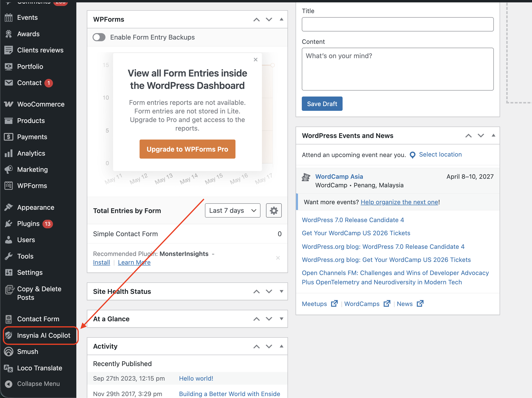Move WPForms widget down
The width and height of the screenshot is (532, 398).
269,20
